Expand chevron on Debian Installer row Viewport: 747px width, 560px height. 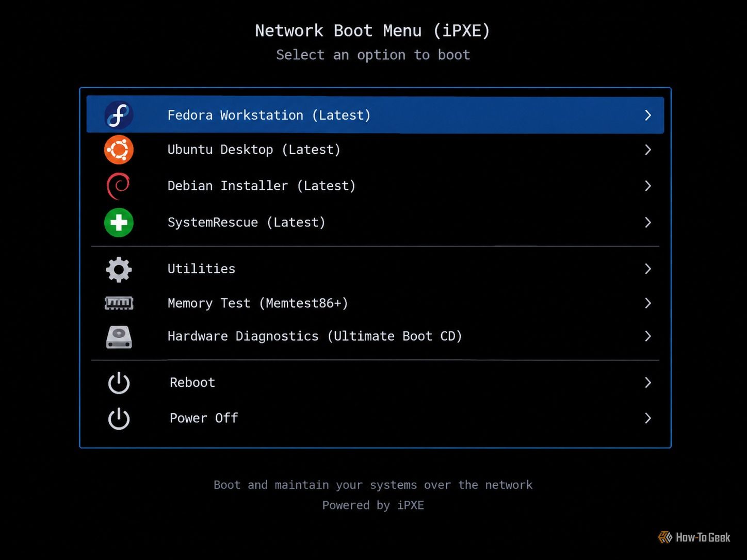pyautogui.click(x=648, y=186)
